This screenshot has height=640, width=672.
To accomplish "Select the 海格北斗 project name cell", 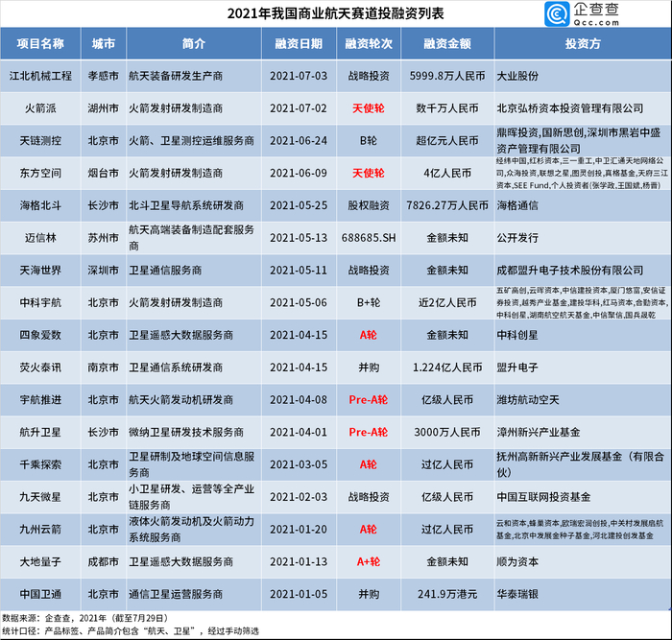I will [x=40, y=205].
